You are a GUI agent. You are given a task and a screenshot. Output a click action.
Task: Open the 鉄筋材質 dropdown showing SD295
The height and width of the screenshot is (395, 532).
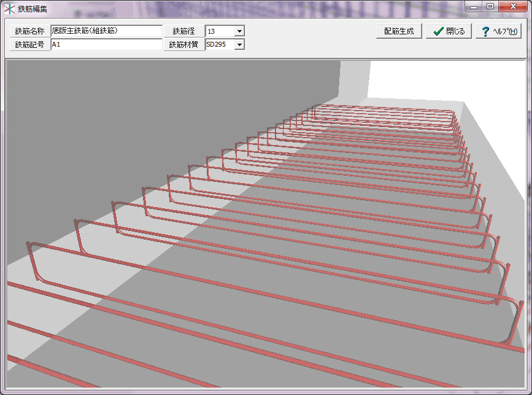coord(239,44)
